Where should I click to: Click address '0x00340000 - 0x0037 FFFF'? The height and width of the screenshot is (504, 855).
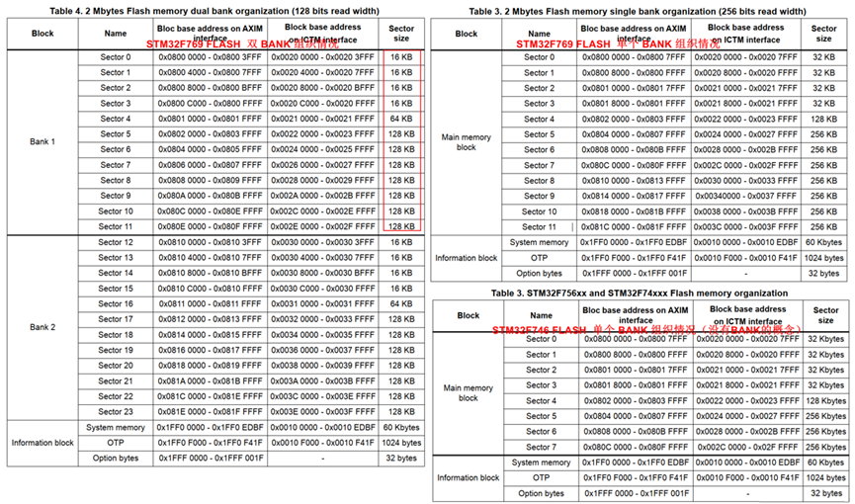(746, 196)
